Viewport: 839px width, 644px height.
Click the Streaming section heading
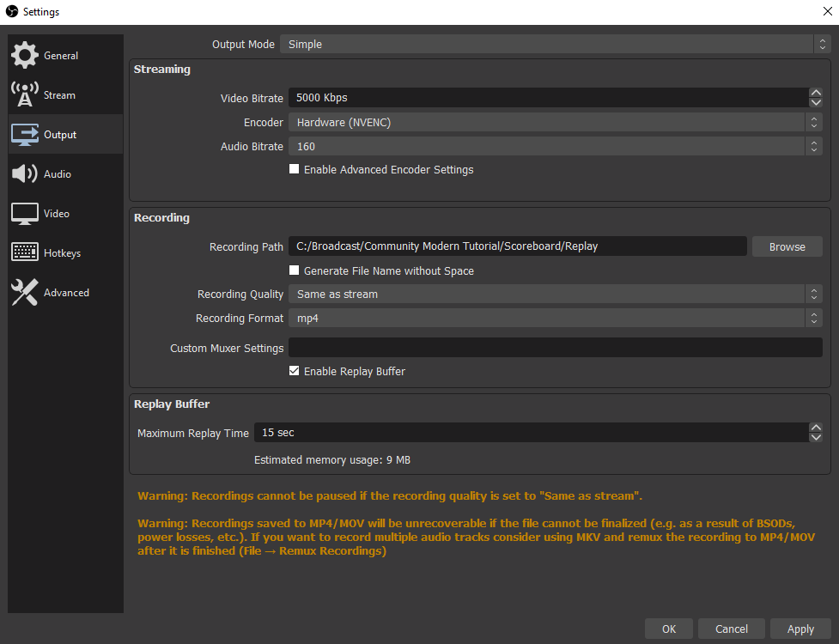pos(162,69)
